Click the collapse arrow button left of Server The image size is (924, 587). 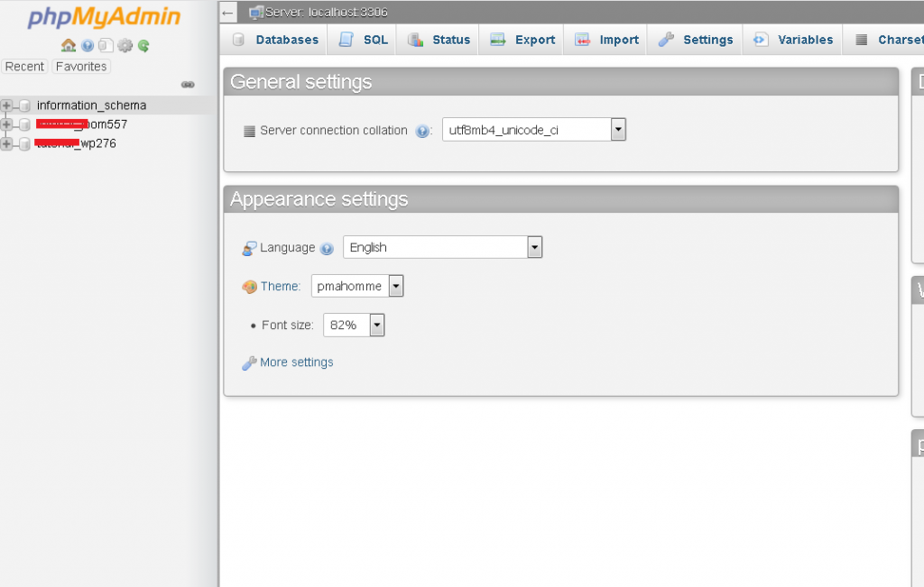tap(228, 13)
